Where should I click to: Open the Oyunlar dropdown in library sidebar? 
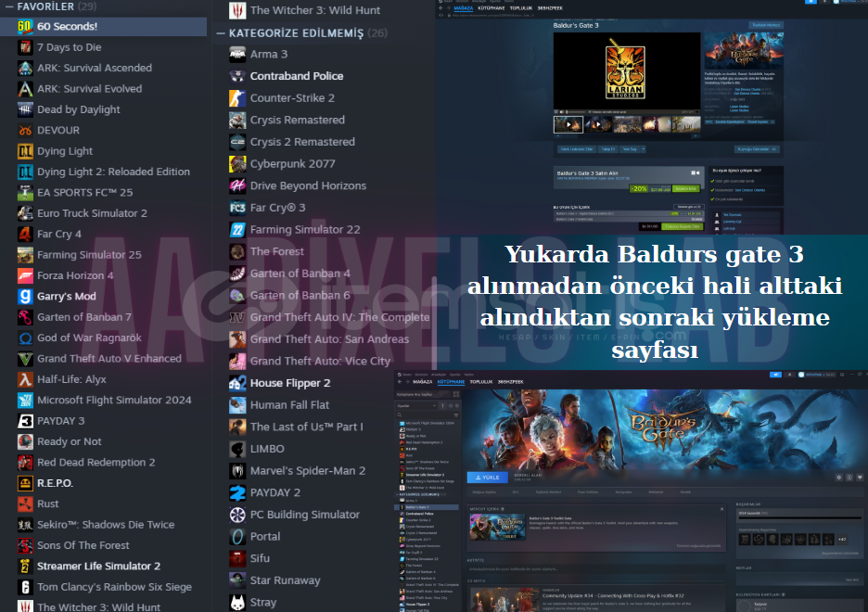coord(416,405)
